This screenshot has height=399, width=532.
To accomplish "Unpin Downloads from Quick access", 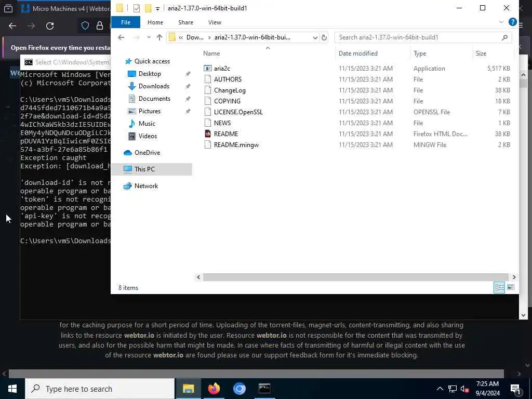I will (188, 86).
